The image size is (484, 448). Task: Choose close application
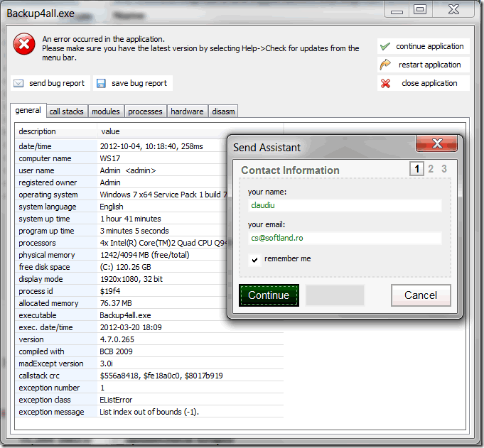pos(423,83)
